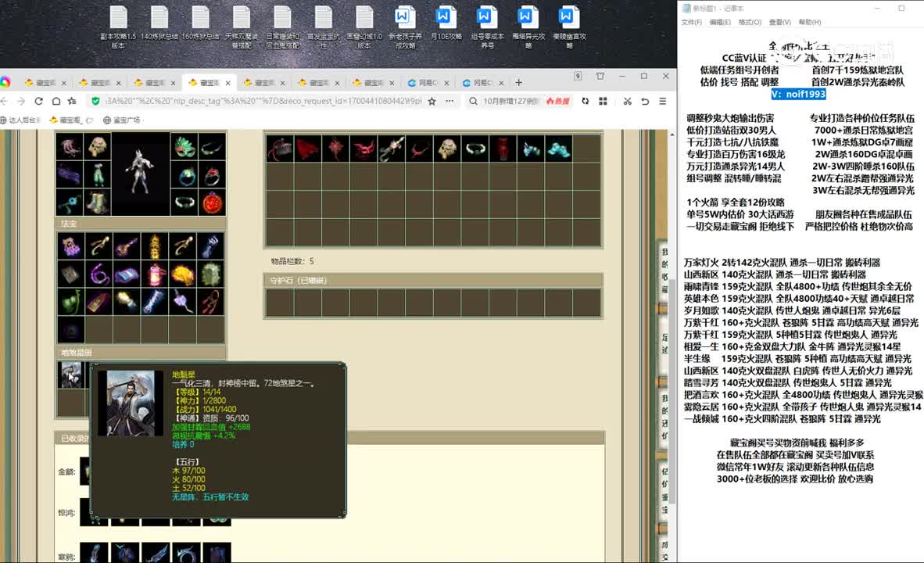Viewport: 924px width, 563px height.
Task: Open the three-dot more options in address bar
Action: pos(449,102)
